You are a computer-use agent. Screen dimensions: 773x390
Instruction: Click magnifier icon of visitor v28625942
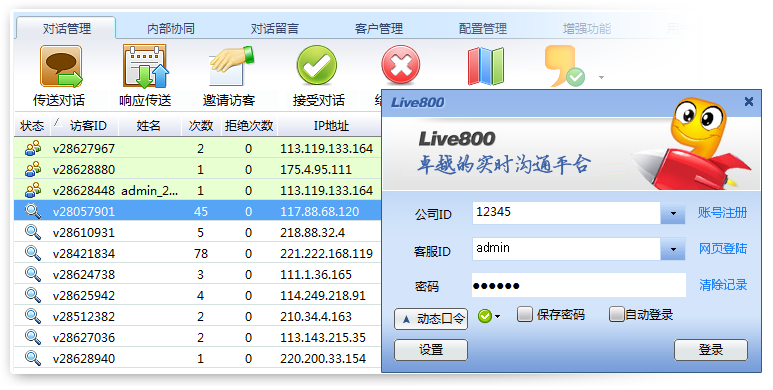pos(33,295)
